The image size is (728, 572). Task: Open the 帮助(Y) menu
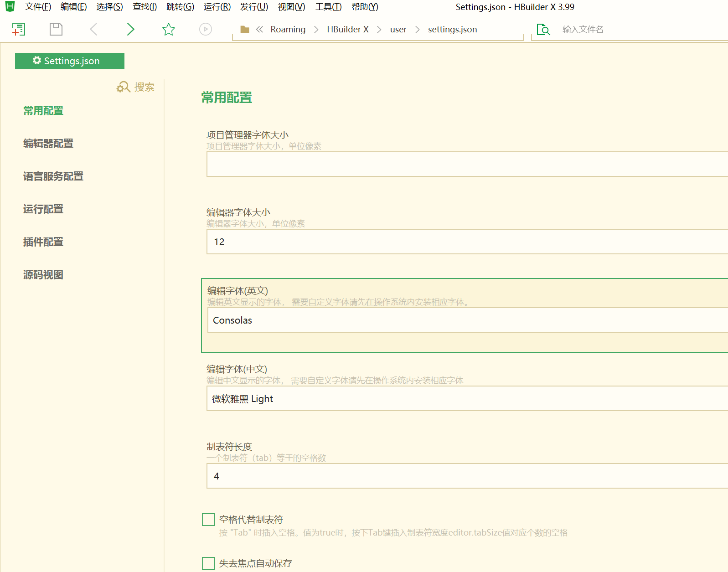[365, 7]
